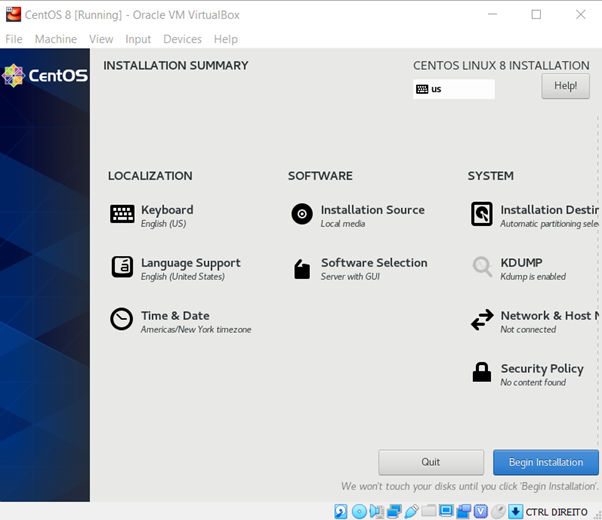Open the View menu
The height and width of the screenshot is (520, 602).
click(x=101, y=39)
